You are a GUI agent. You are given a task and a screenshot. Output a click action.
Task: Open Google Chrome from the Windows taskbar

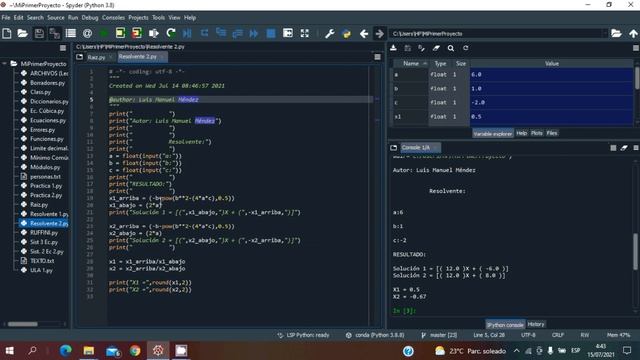135,351
